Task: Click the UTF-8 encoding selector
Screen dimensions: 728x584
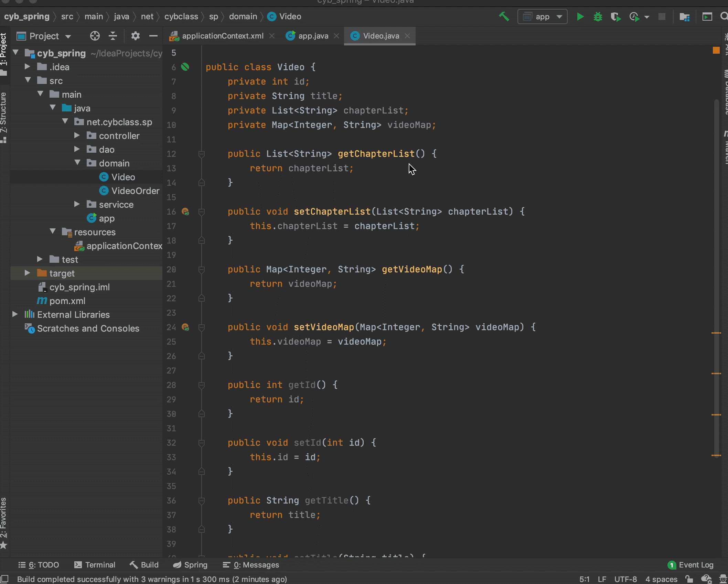Action: [x=625, y=579]
